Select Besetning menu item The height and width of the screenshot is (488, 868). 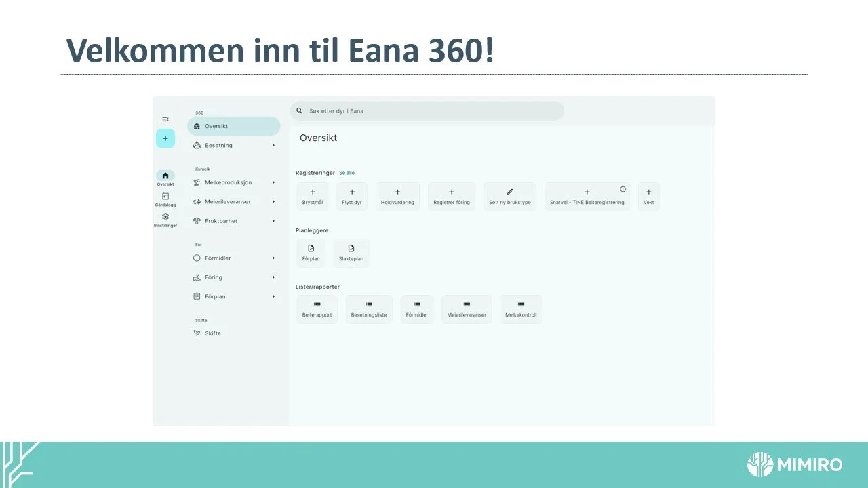click(234, 145)
